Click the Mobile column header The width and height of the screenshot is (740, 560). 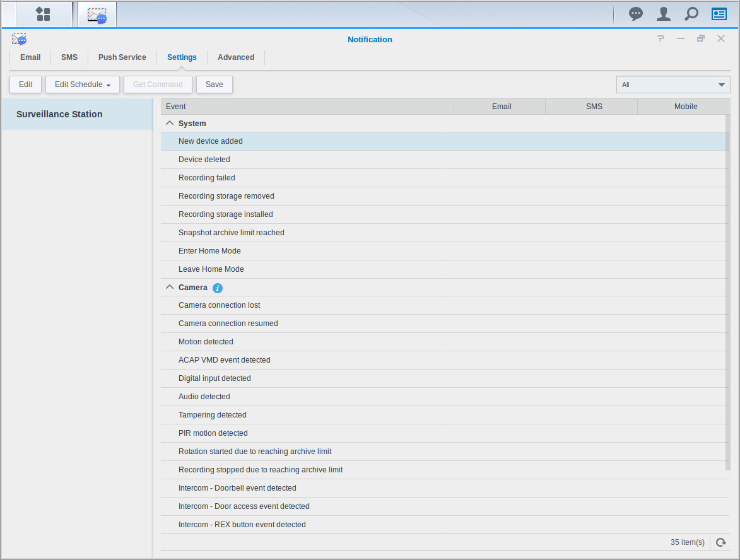point(684,107)
